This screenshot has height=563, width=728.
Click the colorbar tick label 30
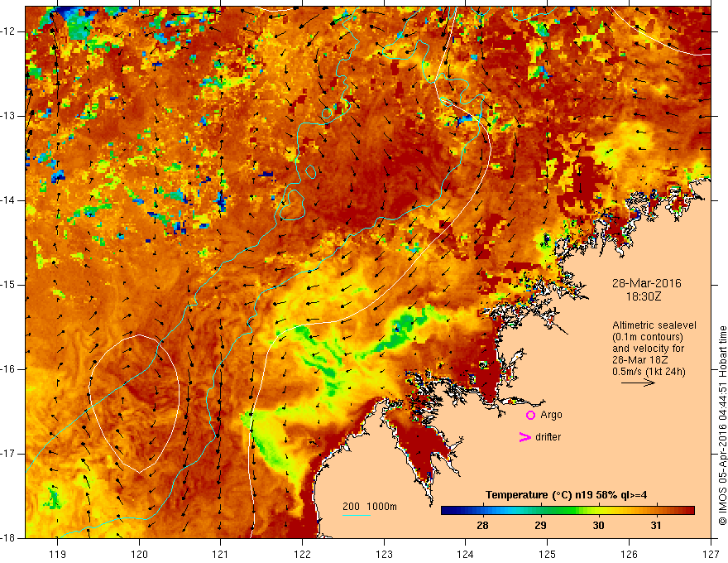pos(598,526)
